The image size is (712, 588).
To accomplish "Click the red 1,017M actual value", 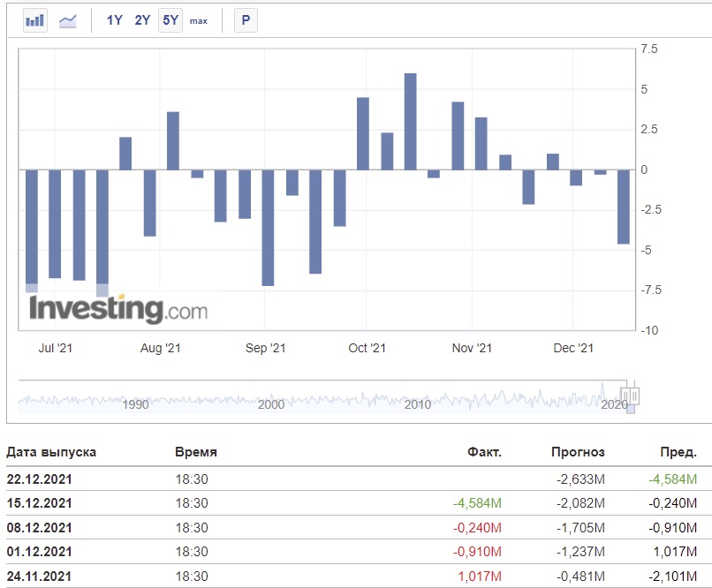I will [481, 576].
